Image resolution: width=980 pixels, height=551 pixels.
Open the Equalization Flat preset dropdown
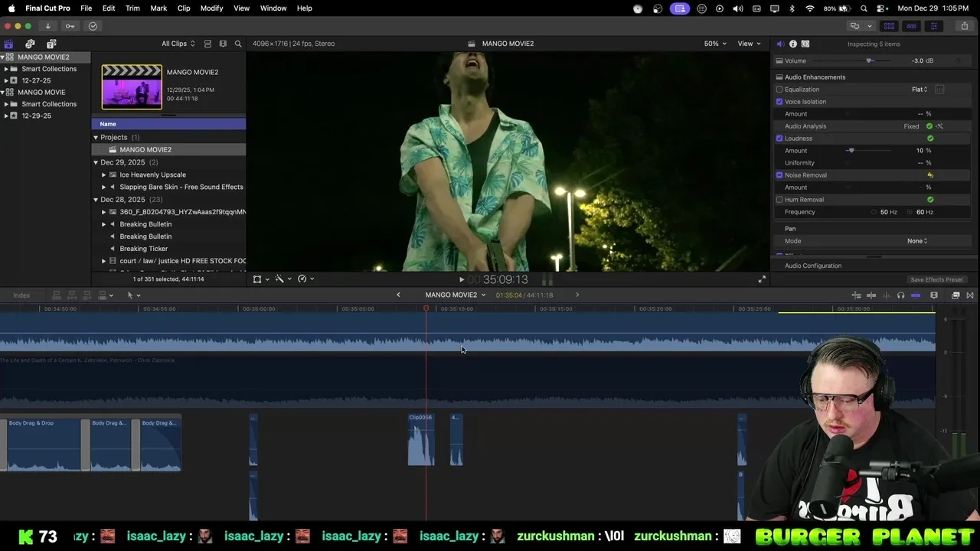click(x=920, y=90)
